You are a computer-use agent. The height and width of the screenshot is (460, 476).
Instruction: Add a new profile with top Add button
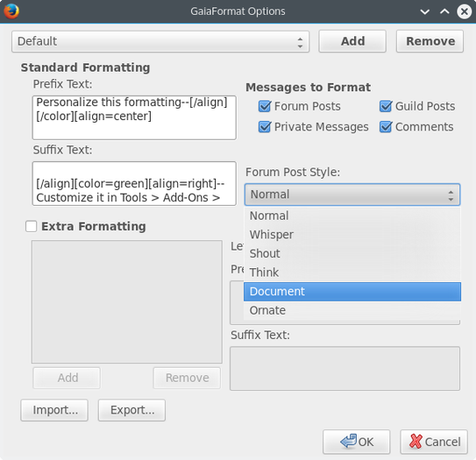[352, 41]
